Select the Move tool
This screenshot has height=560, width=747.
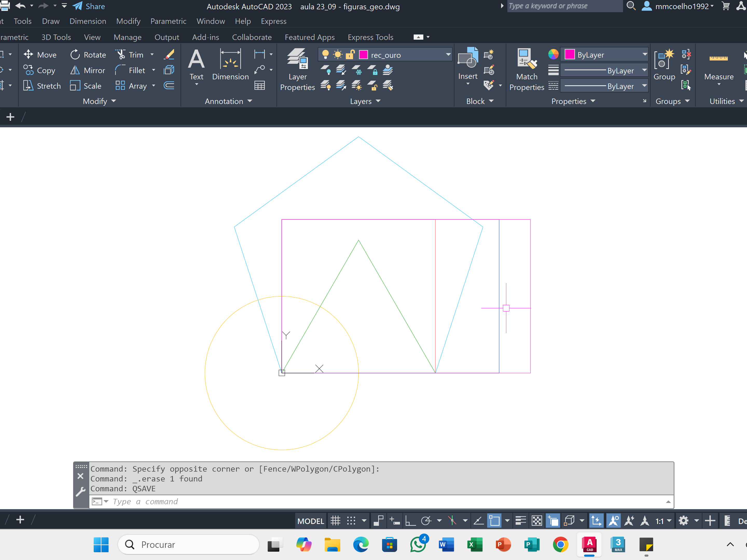coord(40,55)
